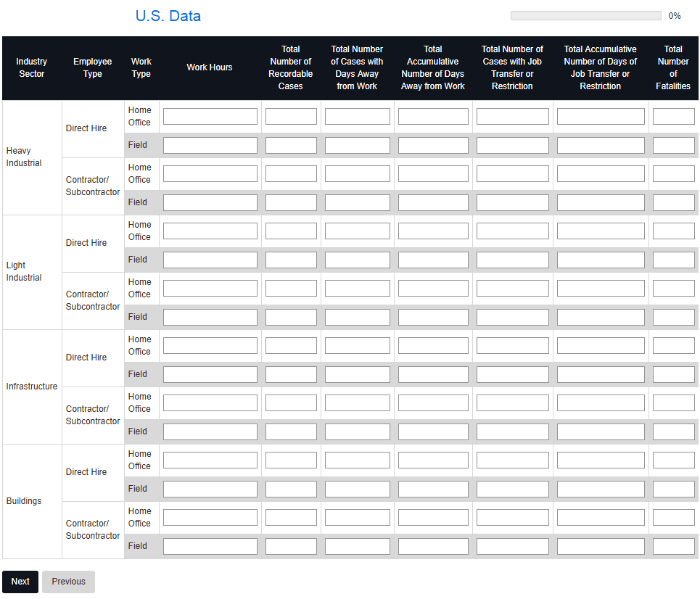Image resolution: width=700 pixels, height=599 pixels.
Task: Click Work Hours for Heavy Industrial Contractor Field row
Action: tap(210, 203)
